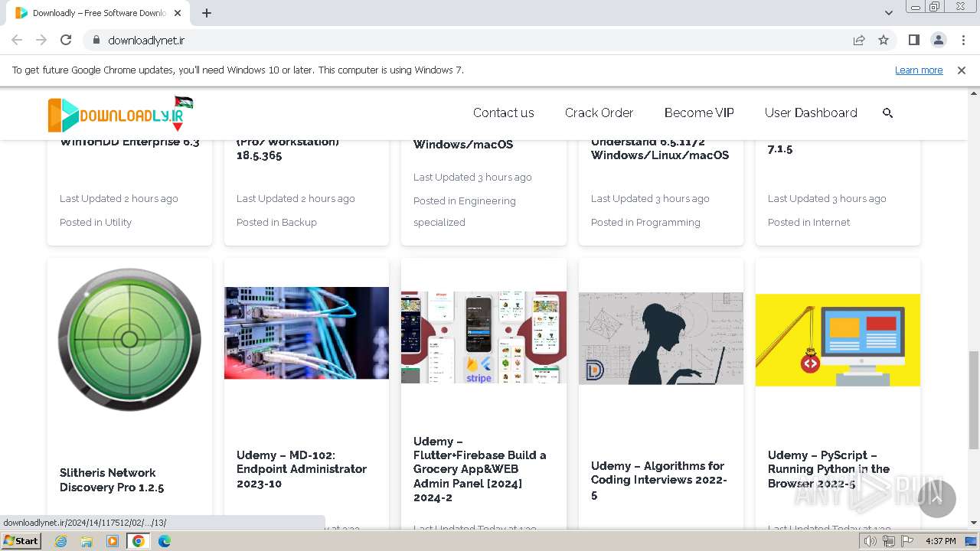Image resolution: width=980 pixels, height=551 pixels.
Task: Open the new tab plus button
Action: pyautogui.click(x=207, y=13)
